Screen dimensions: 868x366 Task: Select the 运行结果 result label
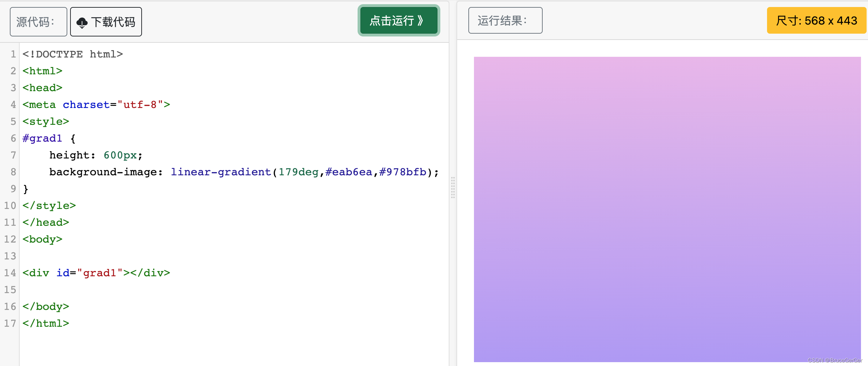pyautogui.click(x=505, y=20)
